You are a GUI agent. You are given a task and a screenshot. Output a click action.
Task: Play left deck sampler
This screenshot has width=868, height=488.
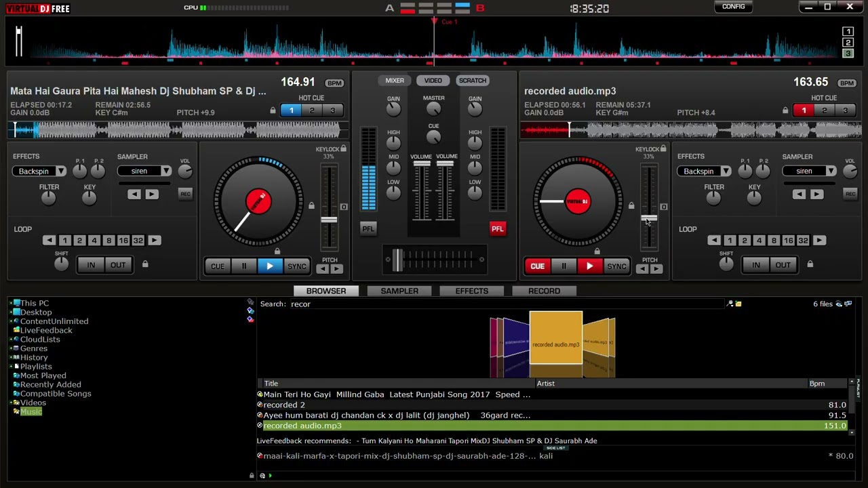151,195
